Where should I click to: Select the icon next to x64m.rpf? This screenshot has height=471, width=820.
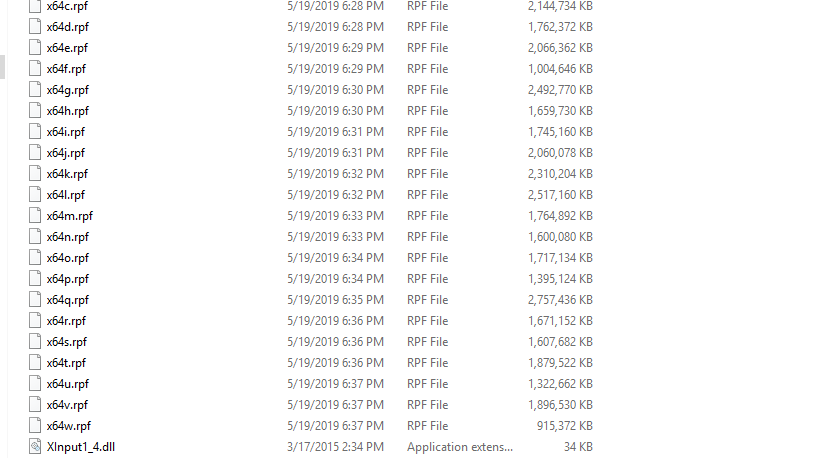click(36, 216)
